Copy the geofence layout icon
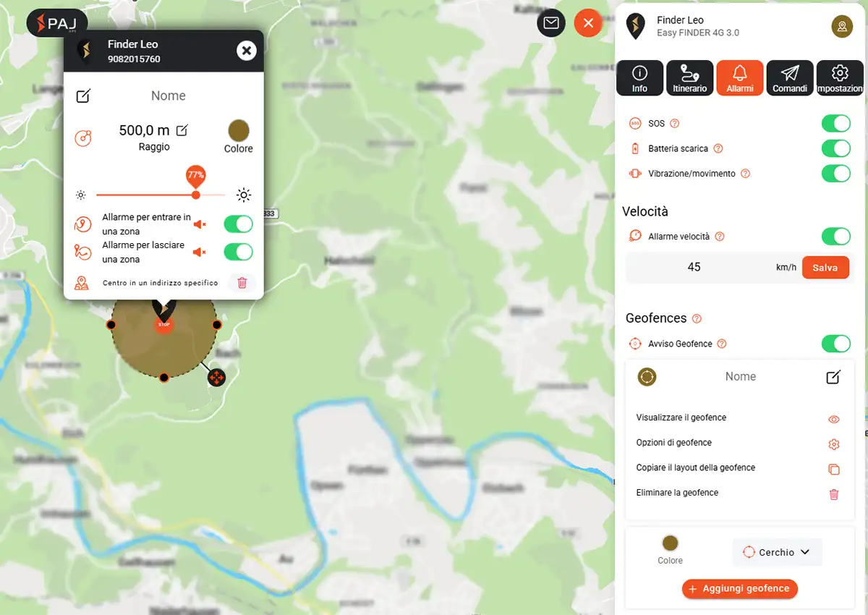 tap(833, 469)
